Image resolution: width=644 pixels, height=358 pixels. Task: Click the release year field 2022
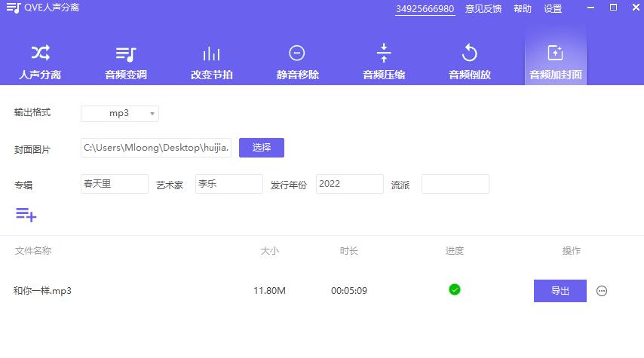[x=349, y=184]
